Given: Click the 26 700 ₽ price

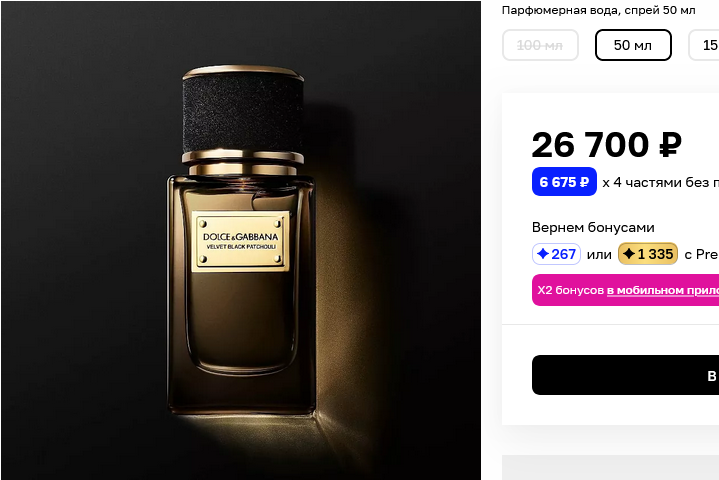Looking at the screenshot, I should point(606,145).
